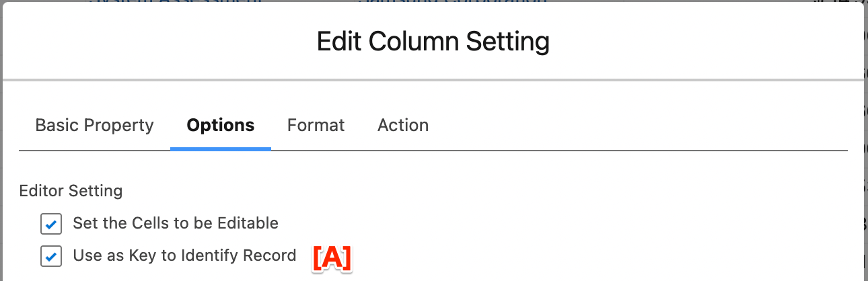Click empty dialog area right of Action tab
868x281 pixels.
coord(639,125)
